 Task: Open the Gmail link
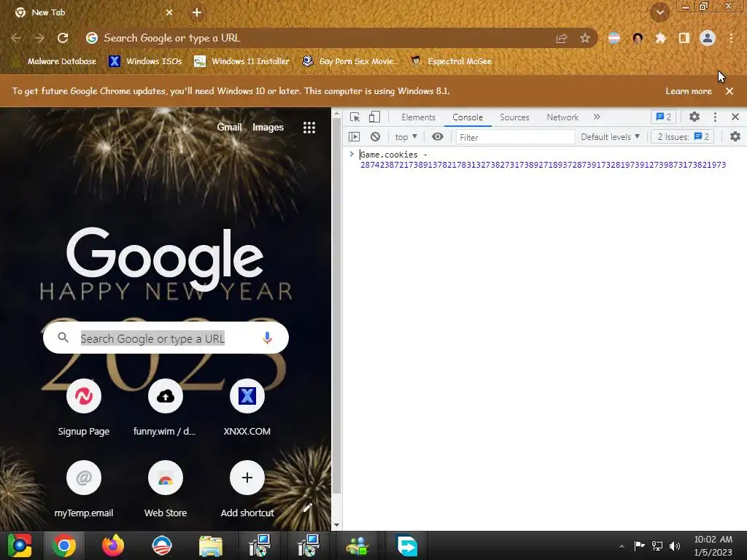click(229, 127)
